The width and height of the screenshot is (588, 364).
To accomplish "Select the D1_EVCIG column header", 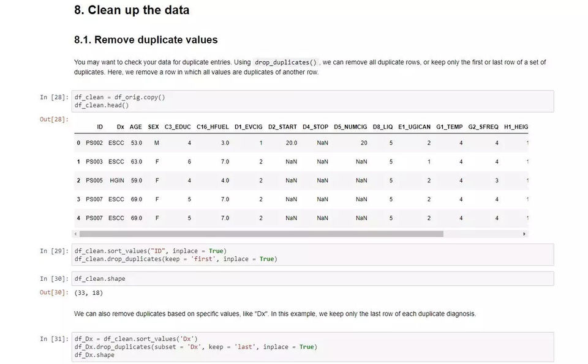I will (x=249, y=127).
